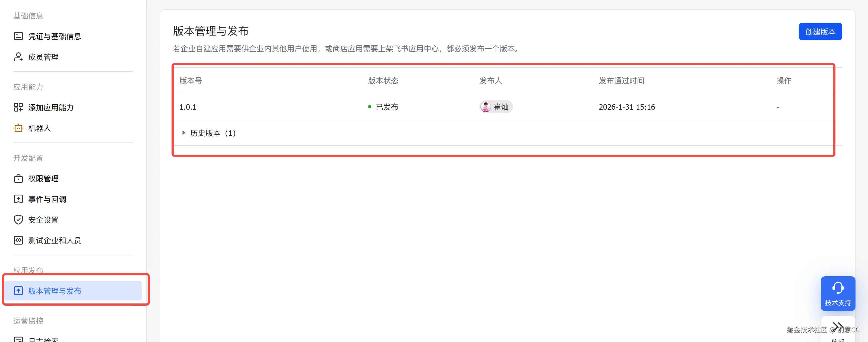Image resolution: width=868 pixels, height=342 pixels.
Task: Click the permission management briefcase icon
Action: click(x=18, y=179)
